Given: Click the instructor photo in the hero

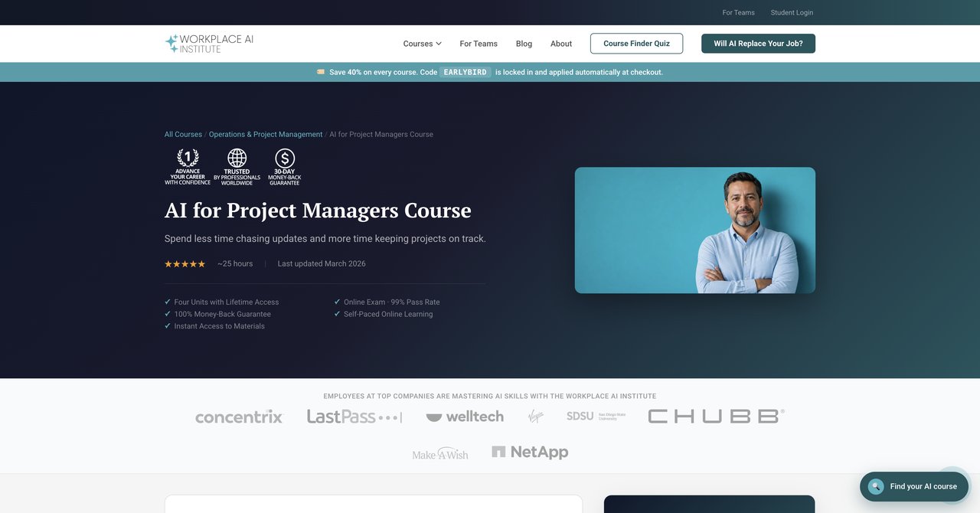Looking at the screenshot, I should pos(695,230).
